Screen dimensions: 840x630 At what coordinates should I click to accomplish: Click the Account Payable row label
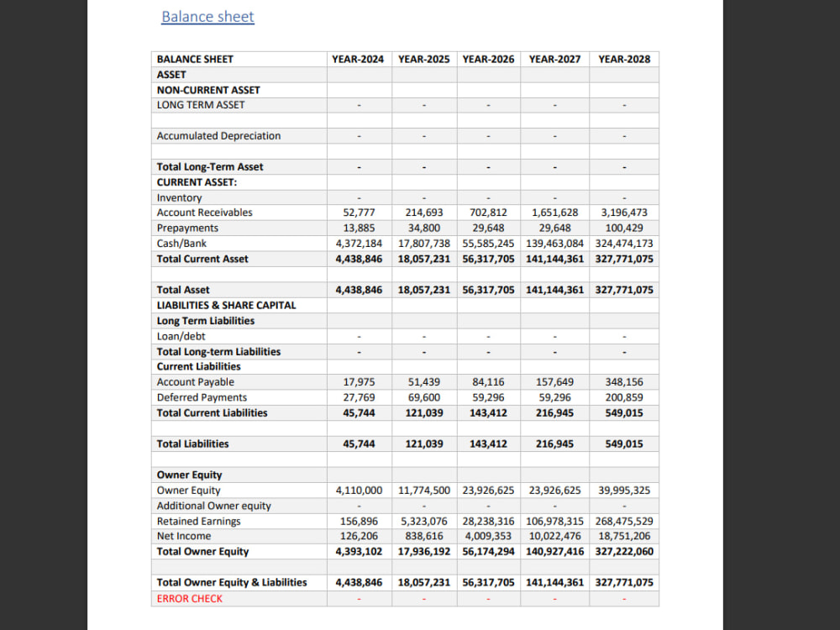click(x=196, y=382)
